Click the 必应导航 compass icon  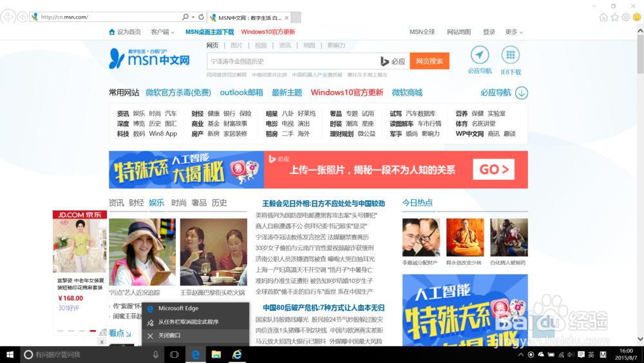tap(479, 55)
